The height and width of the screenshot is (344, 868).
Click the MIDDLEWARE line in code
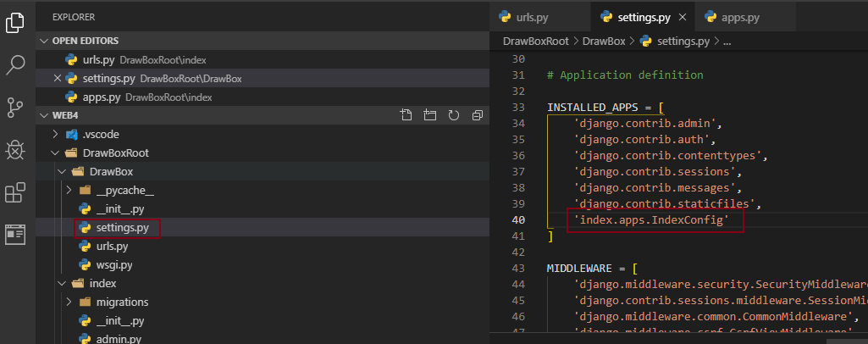592,268
